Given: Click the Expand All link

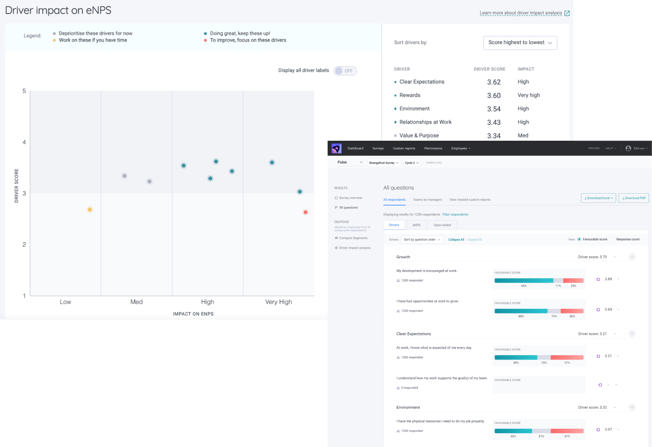Looking at the screenshot, I should coord(475,240).
